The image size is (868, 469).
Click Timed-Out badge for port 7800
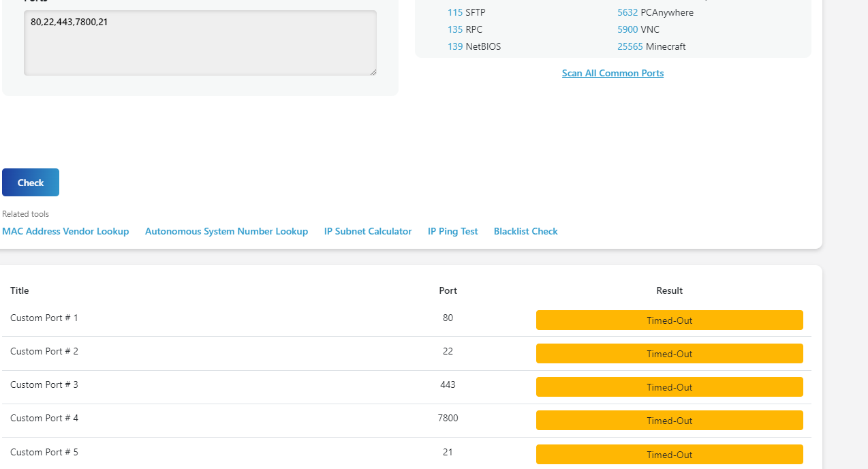pyautogui.click(x=669, y=420)
